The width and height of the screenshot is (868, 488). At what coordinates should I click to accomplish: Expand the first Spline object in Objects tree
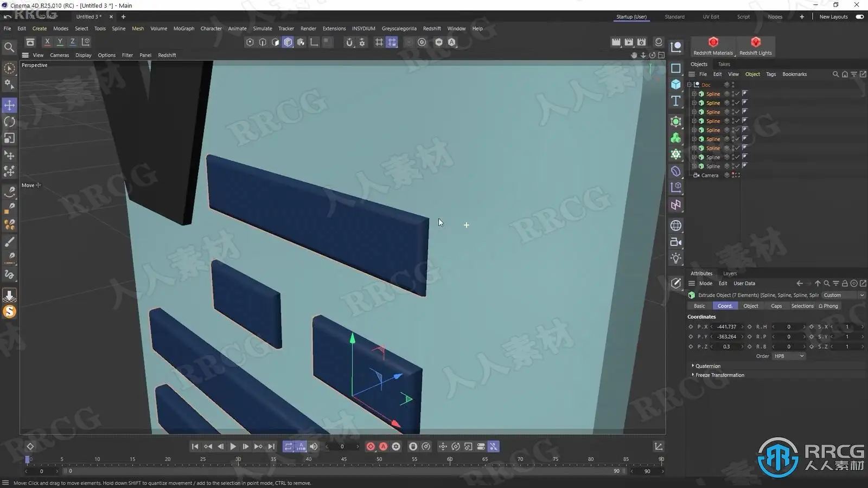[x=694, y=94]
